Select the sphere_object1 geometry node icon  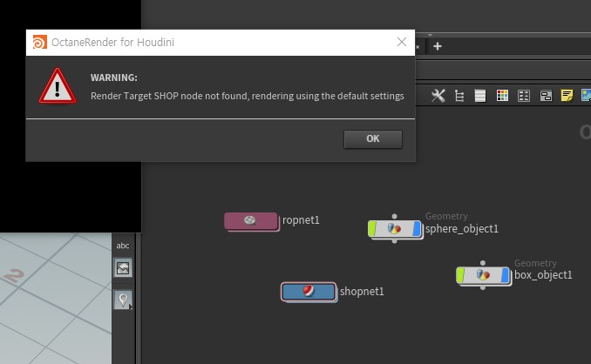(394, 229)
